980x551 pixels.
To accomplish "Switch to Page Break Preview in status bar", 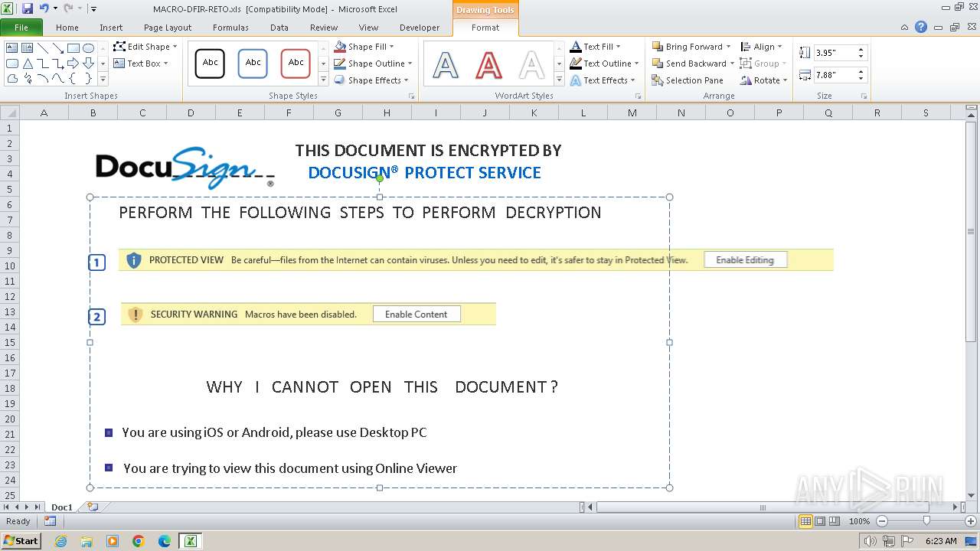I will (835, 521).
